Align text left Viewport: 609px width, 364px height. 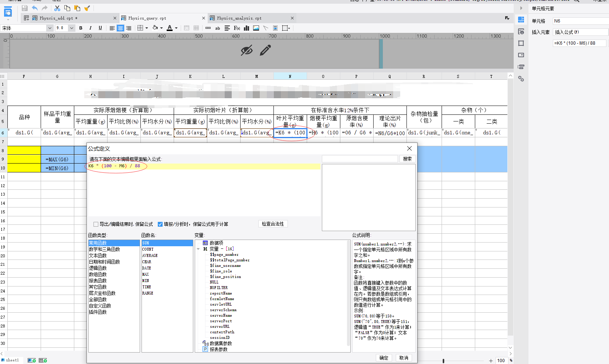click(112, 28)
